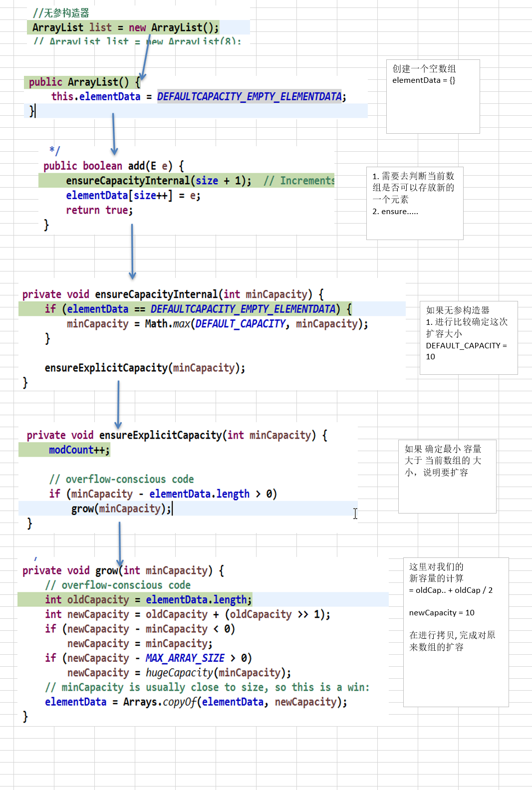
Task: Select the line "int oldCapacity = elementData.length;"
Action: click(x=148, y=600)
